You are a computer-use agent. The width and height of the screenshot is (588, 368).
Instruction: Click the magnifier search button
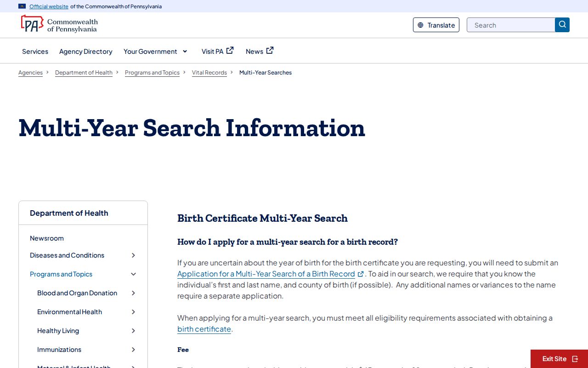[562, 25]
